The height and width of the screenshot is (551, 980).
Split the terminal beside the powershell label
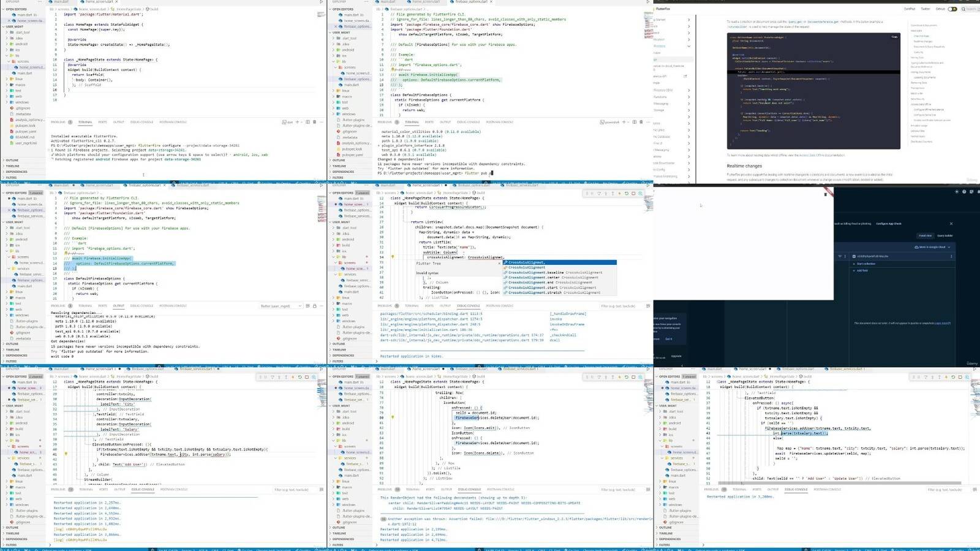tap(634, 122)
